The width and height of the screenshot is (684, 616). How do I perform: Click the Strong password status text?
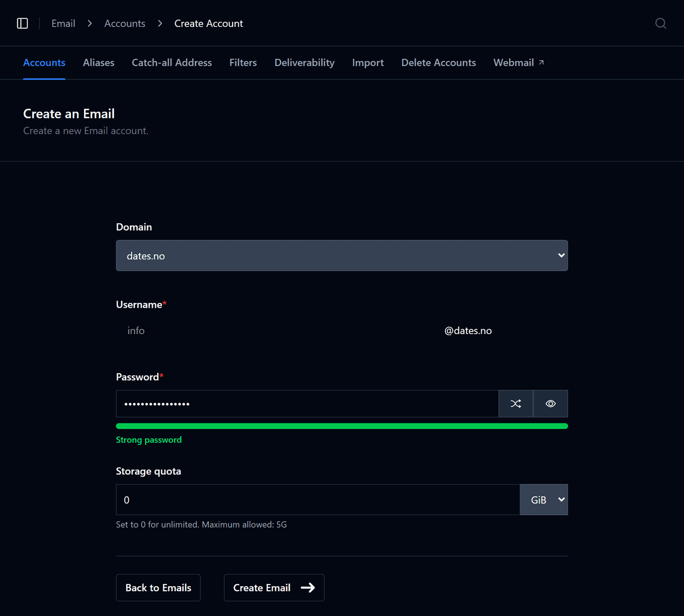(149, 440)
